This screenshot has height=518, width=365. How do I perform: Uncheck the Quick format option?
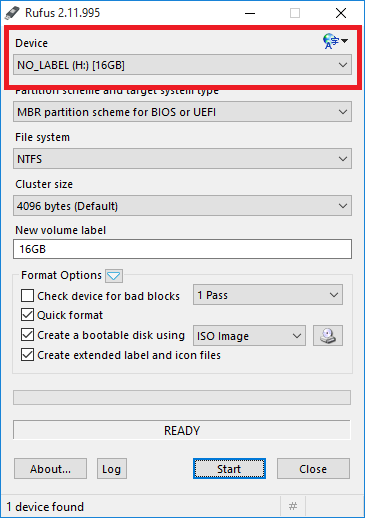27,315
